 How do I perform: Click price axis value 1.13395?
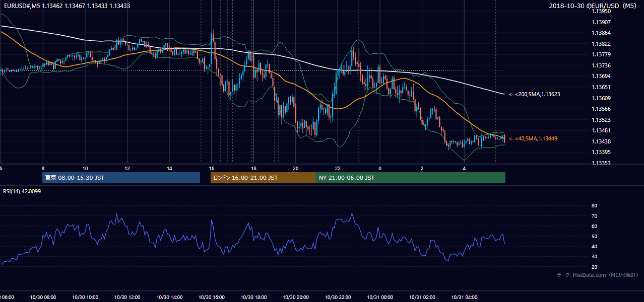click(x=601, y=152)
